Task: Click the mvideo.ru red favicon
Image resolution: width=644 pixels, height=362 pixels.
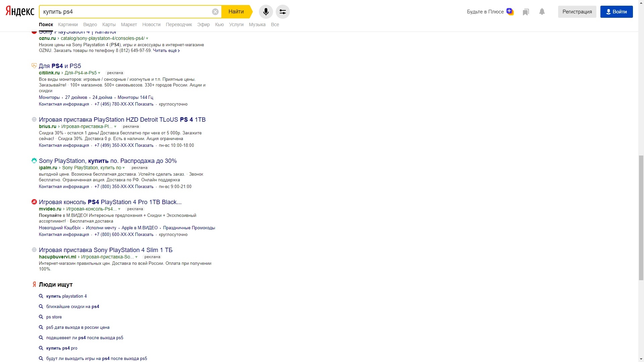Action: [34, 202]
